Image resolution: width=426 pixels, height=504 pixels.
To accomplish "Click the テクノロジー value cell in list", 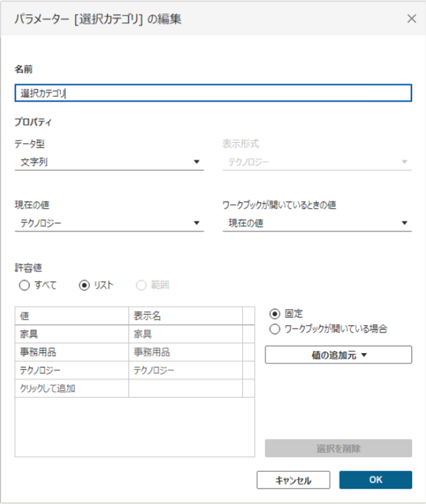I will [x=71, y=370].
